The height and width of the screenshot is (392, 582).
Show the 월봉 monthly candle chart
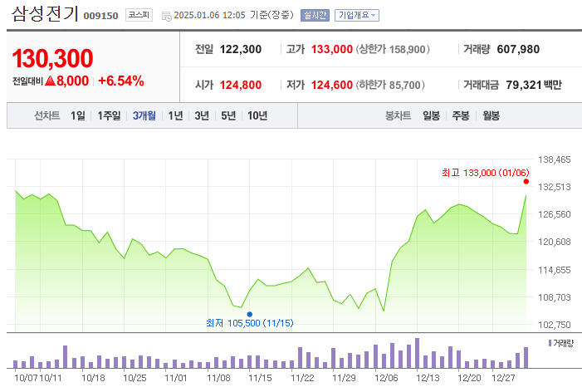pyautogui.click(x=491, y=115)
